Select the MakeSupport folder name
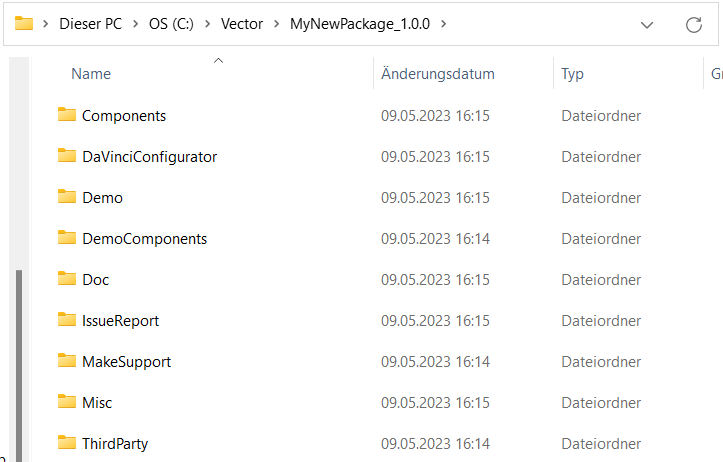Screen dimensions: 723x462 [x=126, y=362]
